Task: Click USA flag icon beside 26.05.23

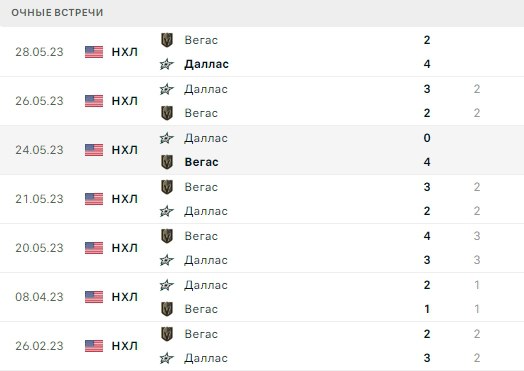Action: click(x=94, y=101)
